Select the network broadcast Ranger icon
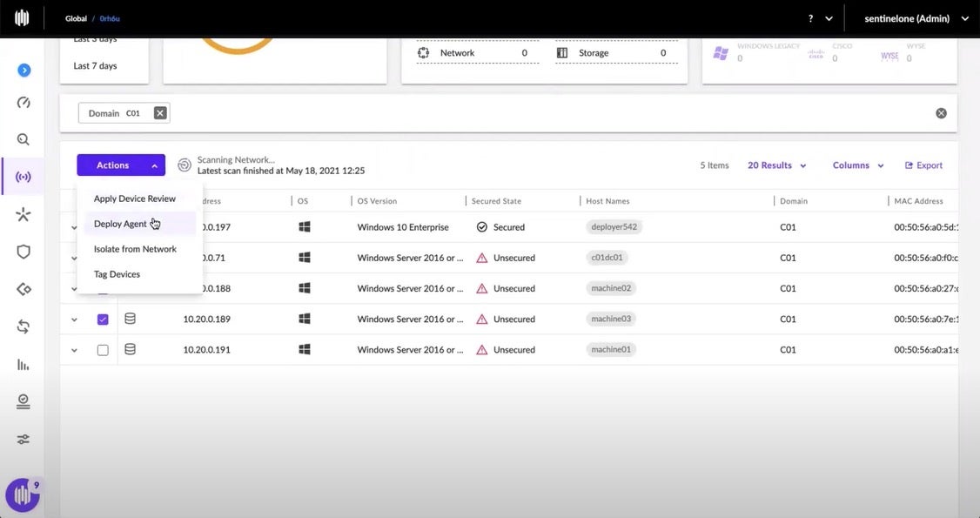Image resolution: width=980 pixels, height=518 pixels. click(23, 178)
